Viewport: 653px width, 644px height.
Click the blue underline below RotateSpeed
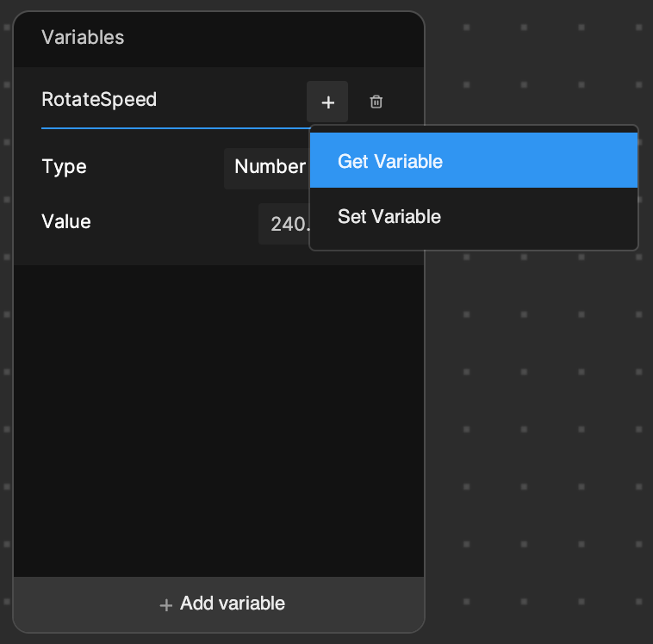(175, 128)
